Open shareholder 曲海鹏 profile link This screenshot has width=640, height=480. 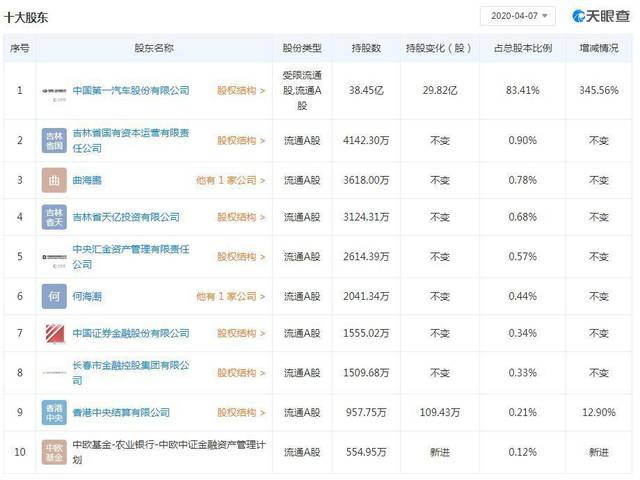[87, 180]
